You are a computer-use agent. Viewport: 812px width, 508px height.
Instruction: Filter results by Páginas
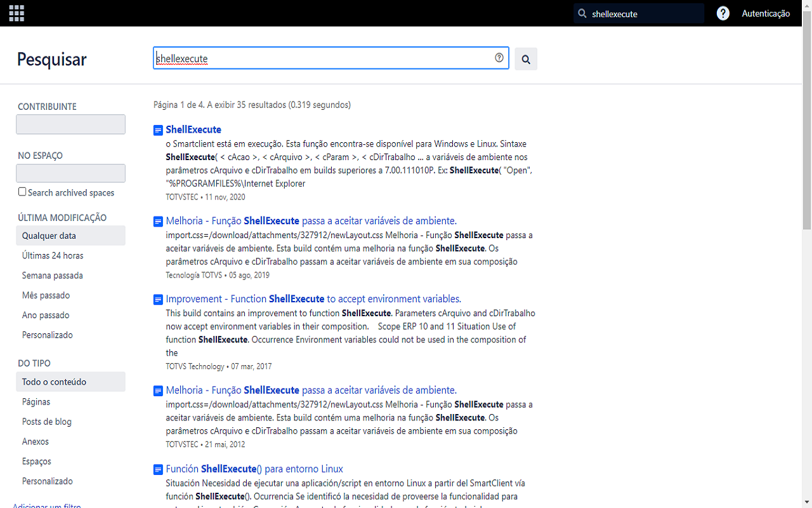pyautogui.click(x=36, y=401)
